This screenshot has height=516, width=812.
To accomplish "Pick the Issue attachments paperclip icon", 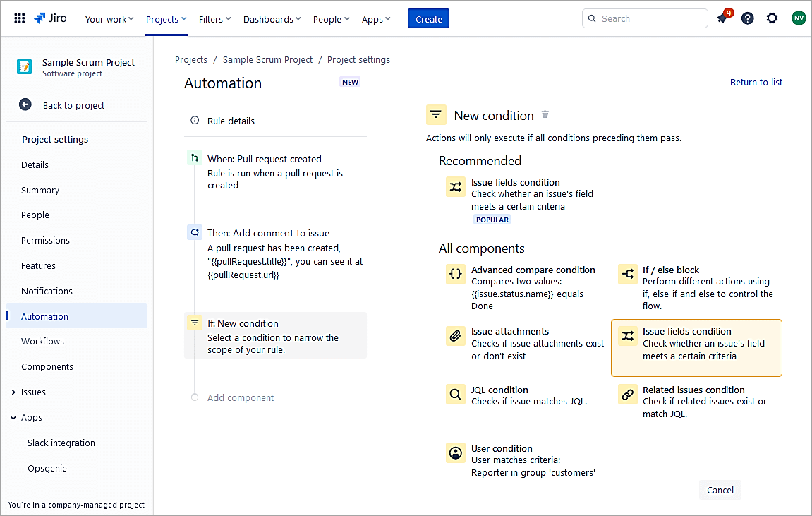I will [456, 335].
